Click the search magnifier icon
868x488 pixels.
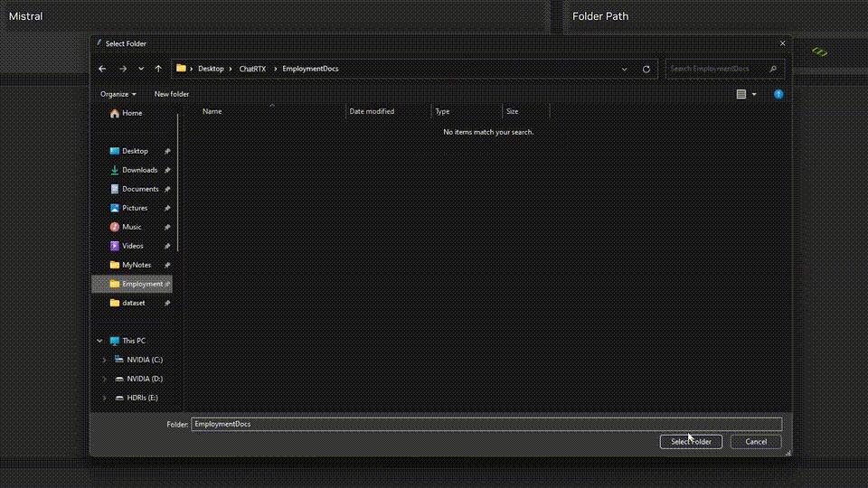[773, 69]
